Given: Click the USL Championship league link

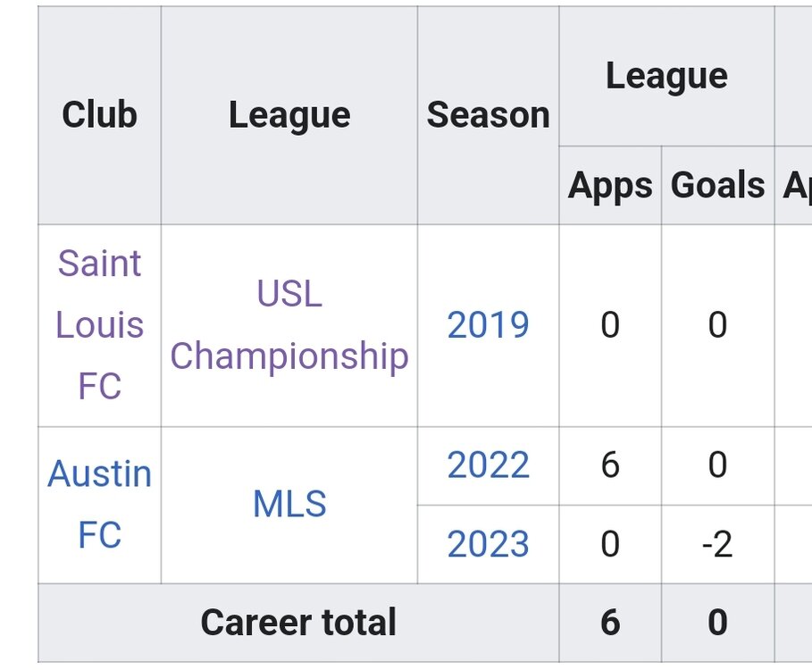Looking at the screenshot, I should coord(289,324).
